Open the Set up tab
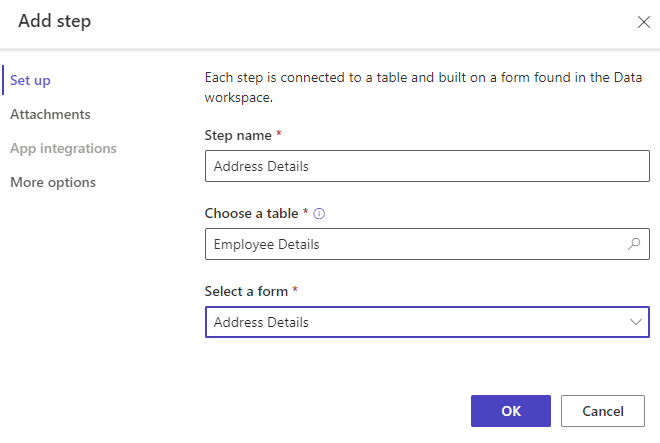The height and width of the screenshot is (443, 660). (30, 80)
